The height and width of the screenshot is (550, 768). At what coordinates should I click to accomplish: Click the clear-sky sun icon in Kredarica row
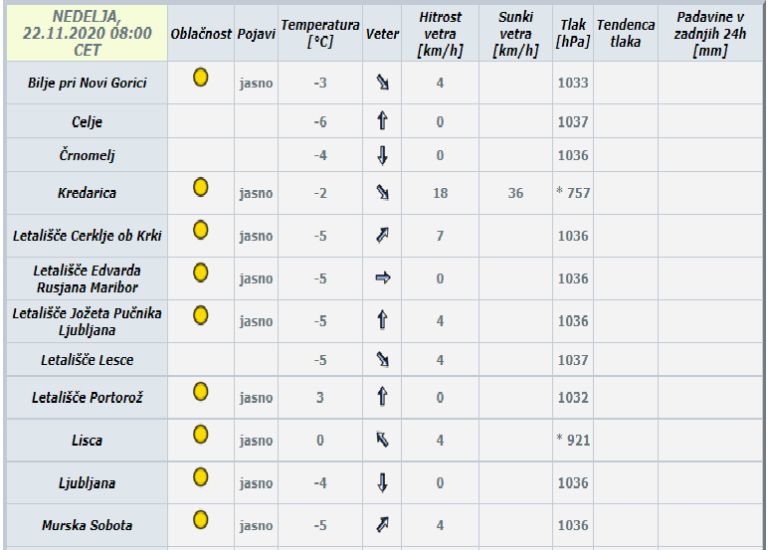tap(200, 187)
